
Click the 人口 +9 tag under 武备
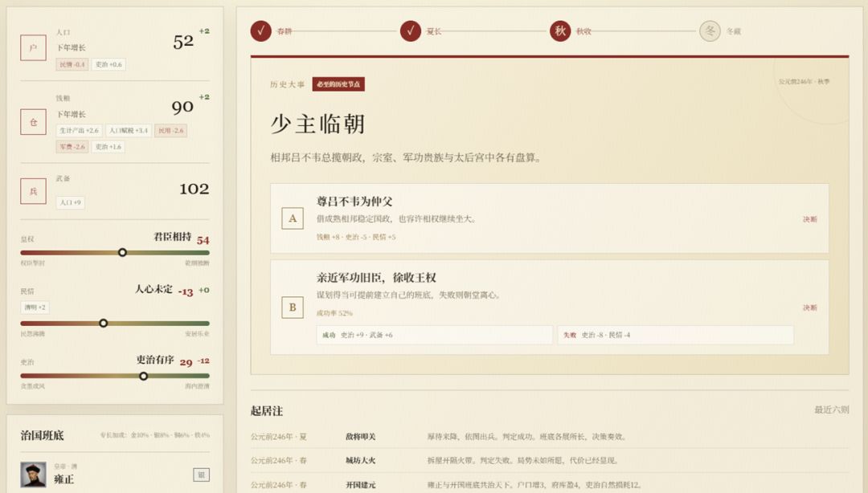tap(70, 202)
